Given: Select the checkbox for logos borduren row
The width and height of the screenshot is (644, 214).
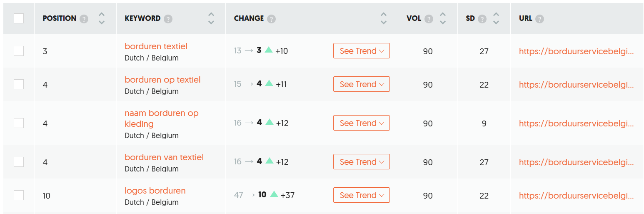Looking at the screenshot, I should tap(19, 195).
